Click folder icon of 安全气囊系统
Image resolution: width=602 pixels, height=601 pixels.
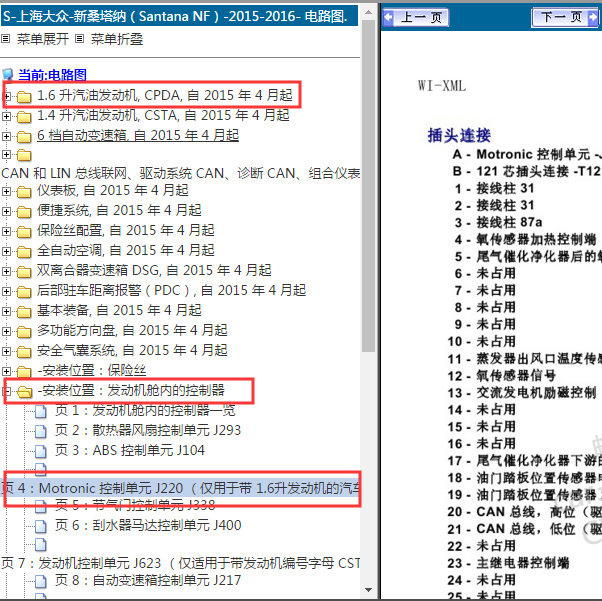click(x=24, y=352)
